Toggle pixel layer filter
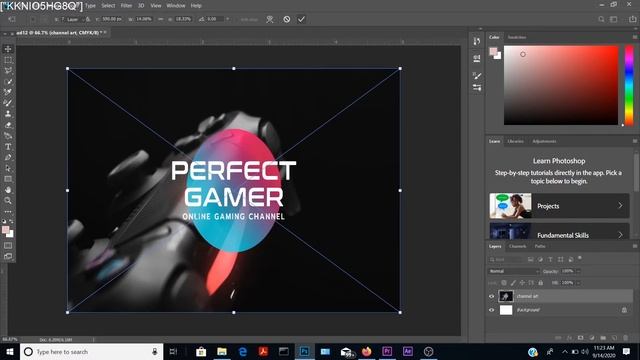This screenshot has width=640, height=360. [530, 260]
